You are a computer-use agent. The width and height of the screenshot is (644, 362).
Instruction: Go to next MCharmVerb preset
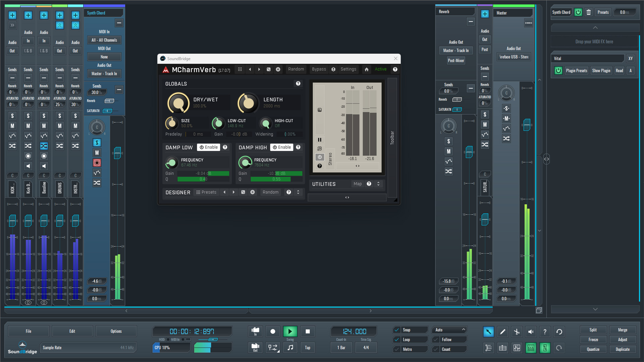[259, 69]
